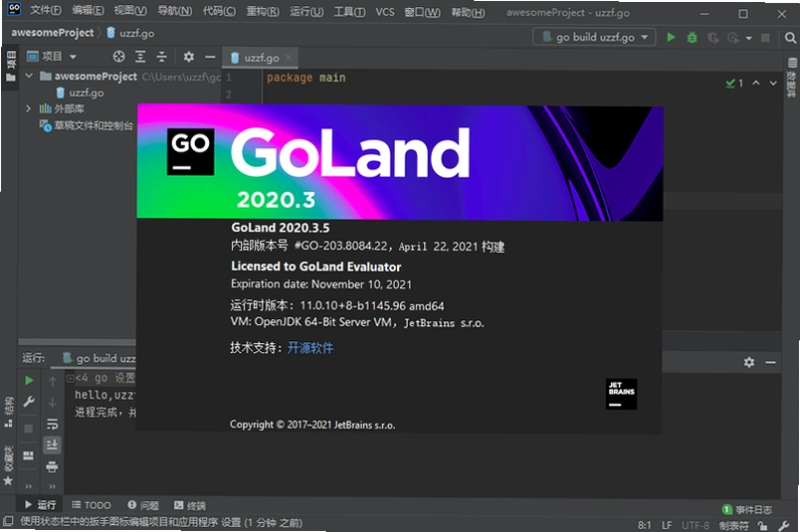Run with coverage icon in top toolbar
Image resolution: width=800 pixels, height=532 pixels.
point(712,38)
